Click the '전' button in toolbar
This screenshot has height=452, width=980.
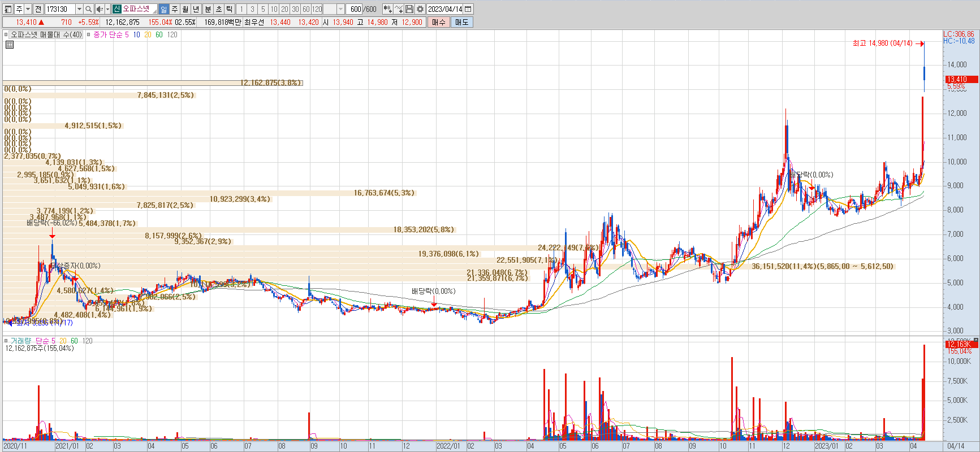click(38, 9)
